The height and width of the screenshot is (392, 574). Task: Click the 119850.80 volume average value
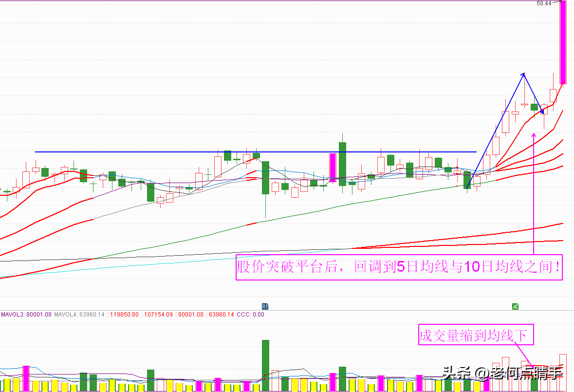point(124,315)
